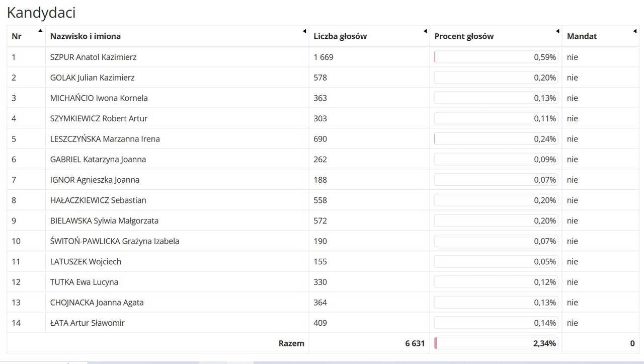This screenshot has width=644, height=364.
Task: Click the Mandat column header label
Action: 582,36
